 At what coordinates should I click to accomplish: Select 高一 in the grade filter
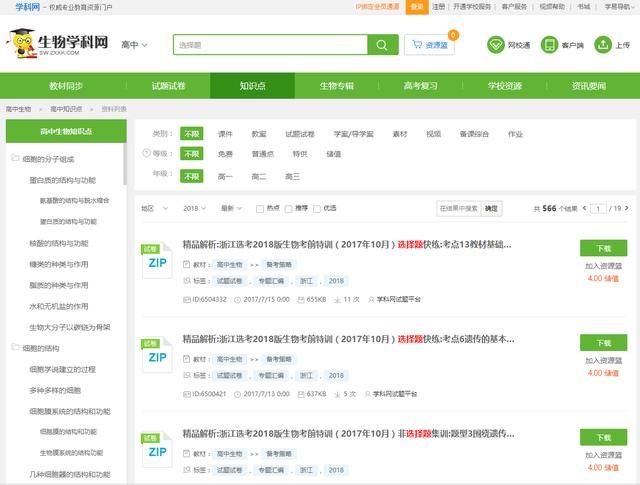[x=225, y=176]
